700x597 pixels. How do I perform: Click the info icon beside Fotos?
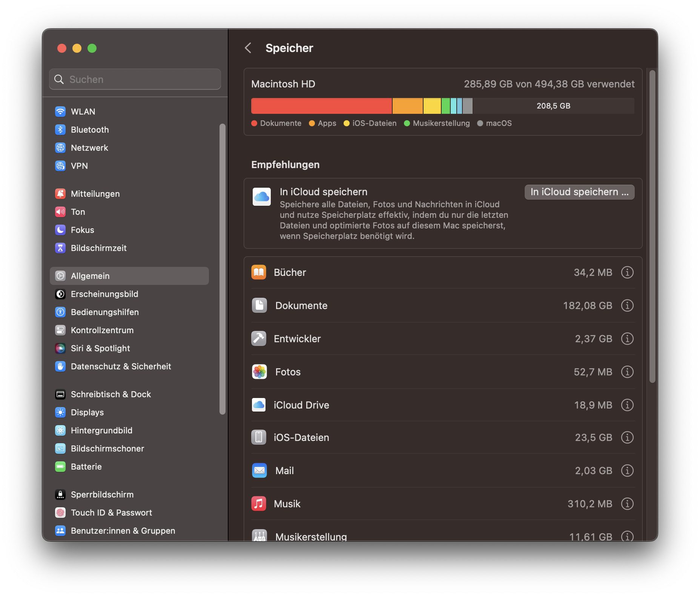627,372
